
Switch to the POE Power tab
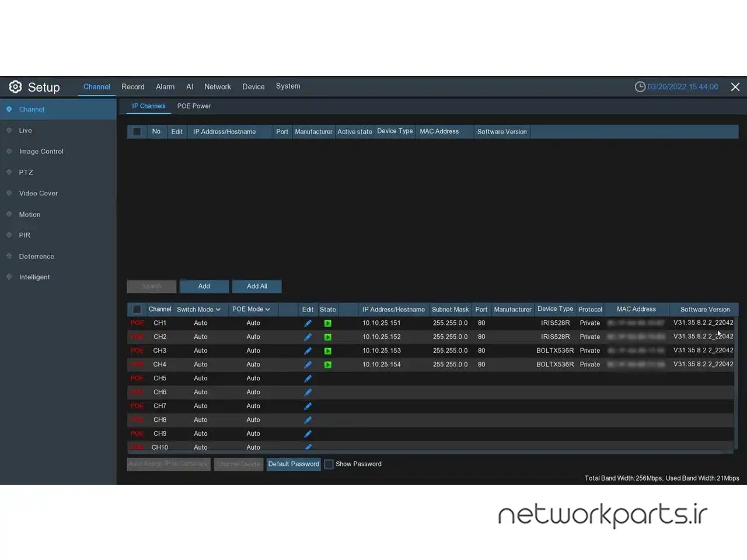tap(194, 106)
